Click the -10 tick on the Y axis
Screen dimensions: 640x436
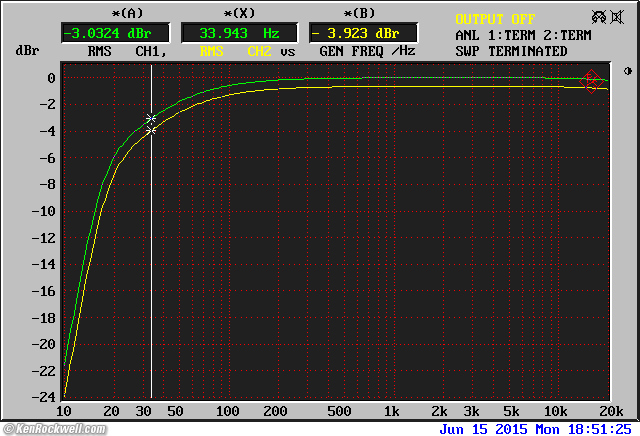point(43,211)
